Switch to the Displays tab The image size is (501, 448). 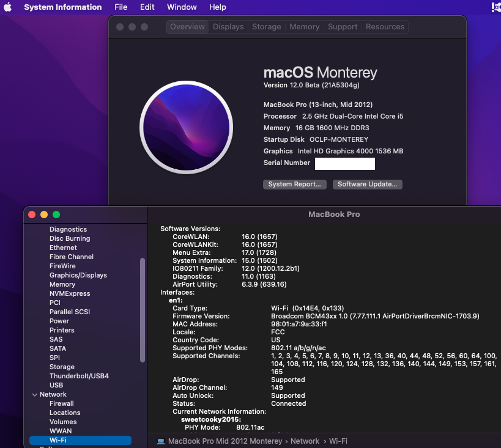(228, 27)
